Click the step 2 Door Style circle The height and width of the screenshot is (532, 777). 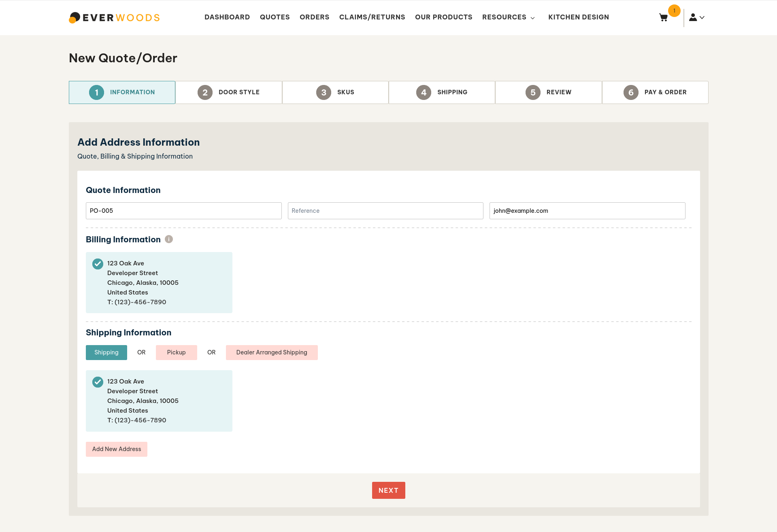point(205,92)
